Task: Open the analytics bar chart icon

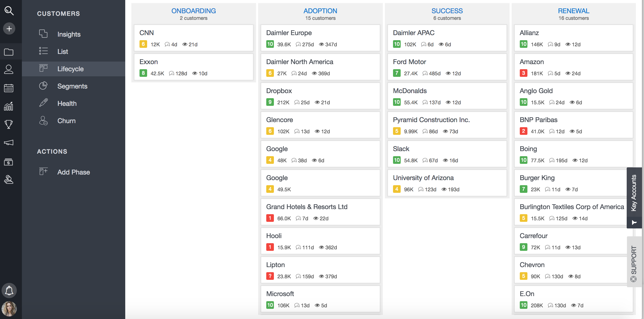Action: pos(9,106)
